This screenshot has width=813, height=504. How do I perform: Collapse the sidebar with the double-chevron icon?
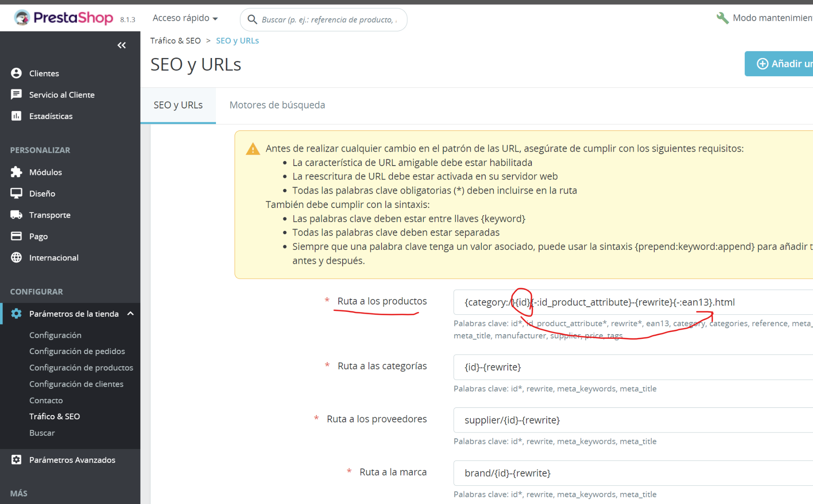pos(122,45)
